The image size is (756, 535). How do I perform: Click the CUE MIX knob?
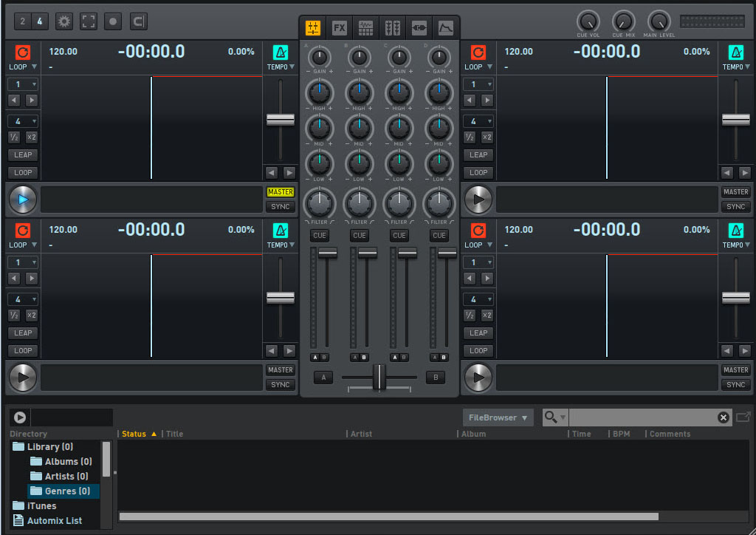tap(623, 21)
